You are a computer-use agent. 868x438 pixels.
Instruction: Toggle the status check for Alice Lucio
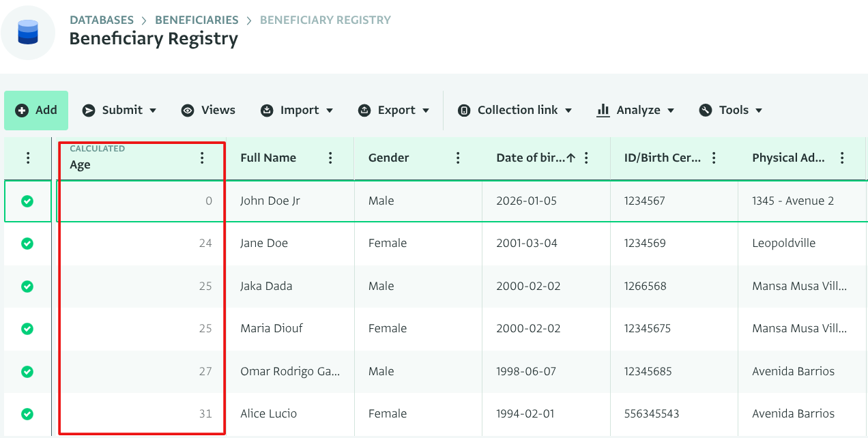point(27,414)
